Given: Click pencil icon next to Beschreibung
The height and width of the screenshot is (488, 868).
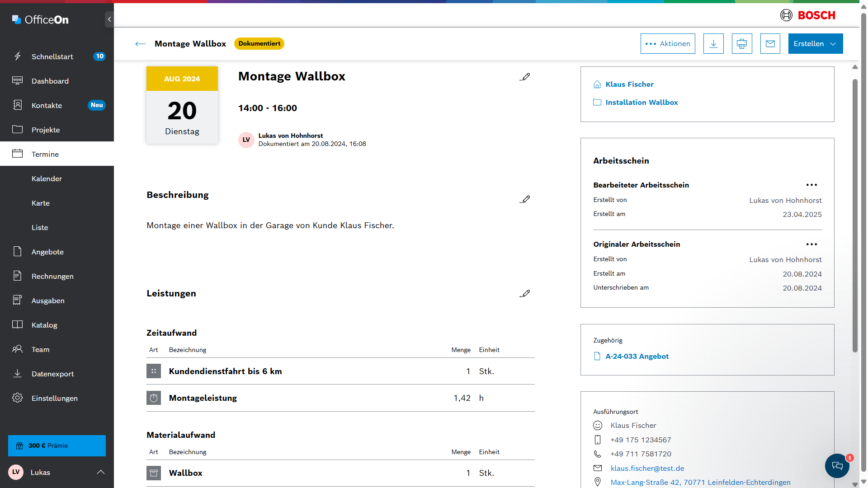Looking at the screenshot, I should pos(525,199).
